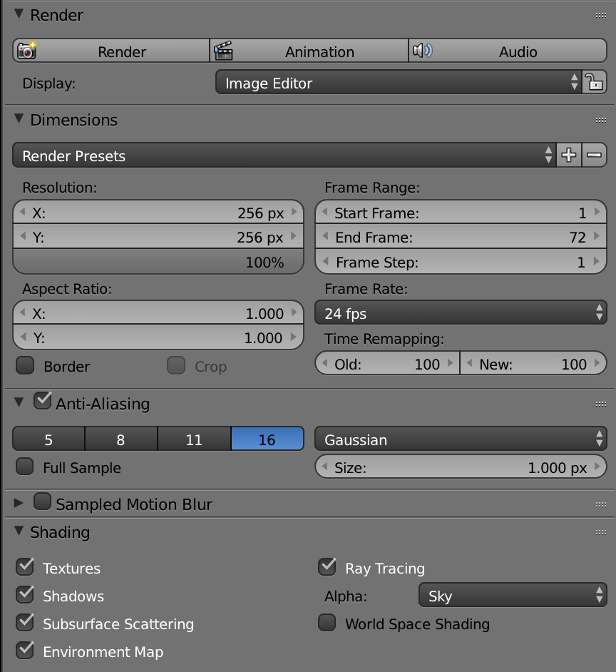Click the End Frame value field
The height and width of the screenshot is (672, 616).
click(460, 237)
